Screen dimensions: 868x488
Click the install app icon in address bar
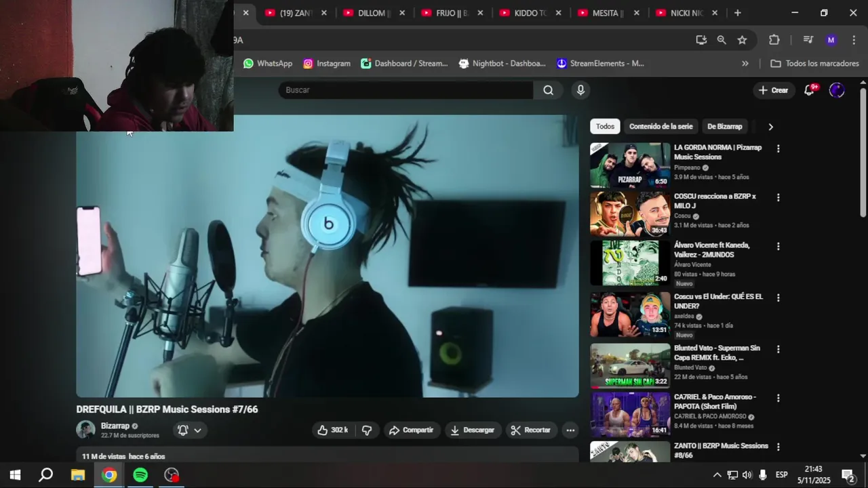(701, 40)
